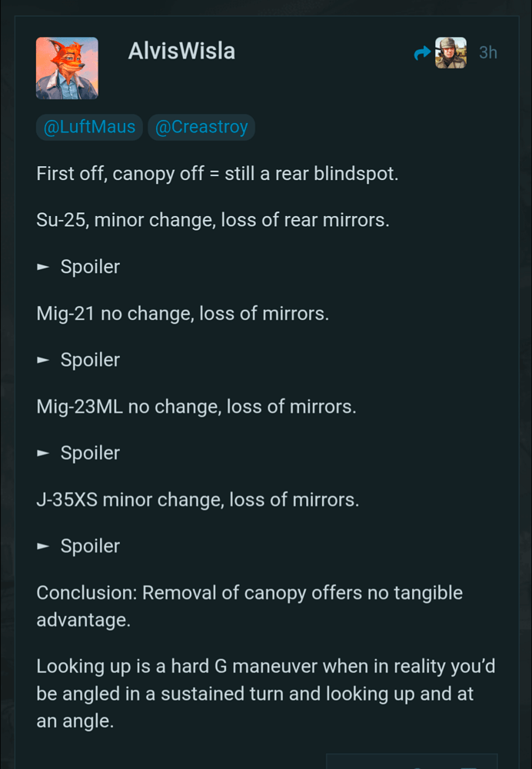Click the "Mig-21 no change" text line

pos(182,314)
